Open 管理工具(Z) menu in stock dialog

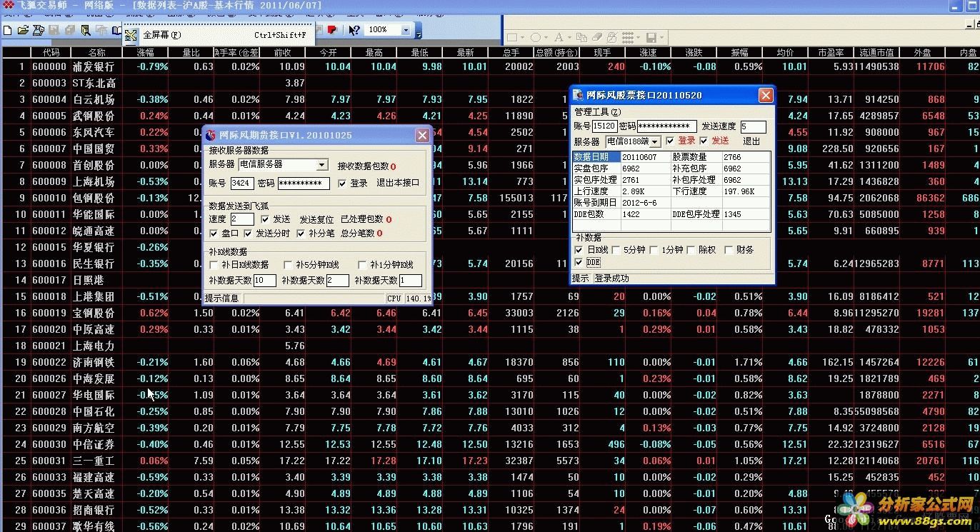597,112
